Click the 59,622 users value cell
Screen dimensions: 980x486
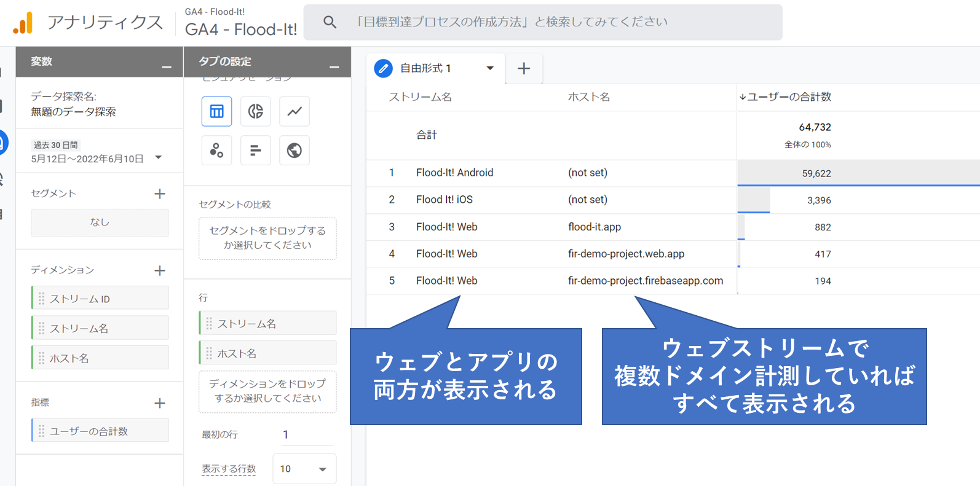click(816, 173)
